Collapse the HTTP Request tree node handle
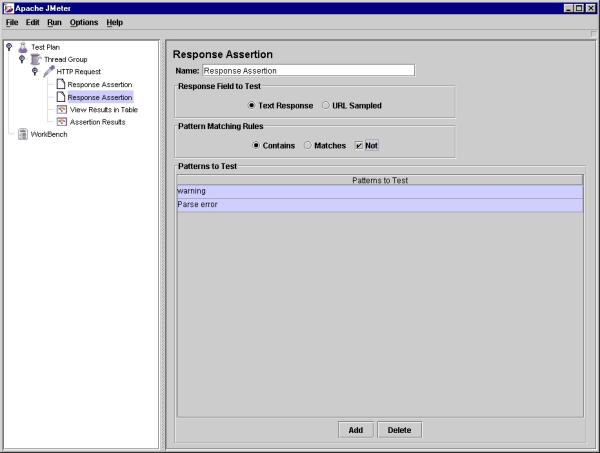 35,72
